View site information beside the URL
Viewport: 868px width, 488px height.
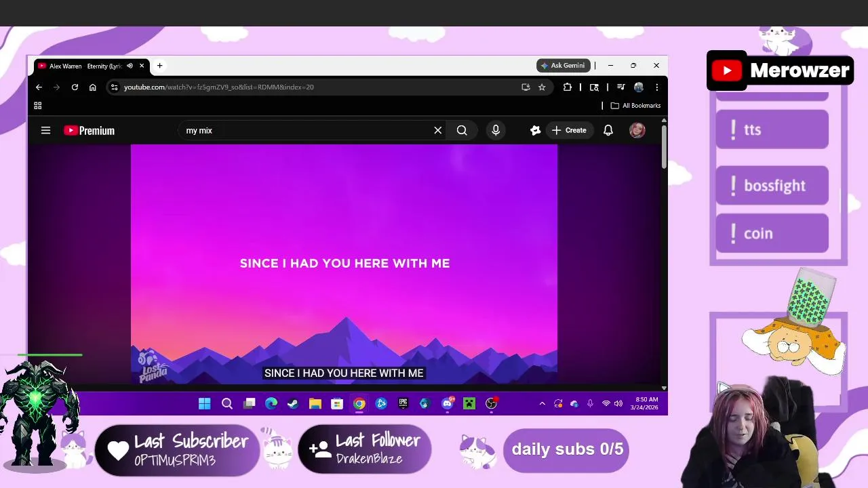point(115,87)
